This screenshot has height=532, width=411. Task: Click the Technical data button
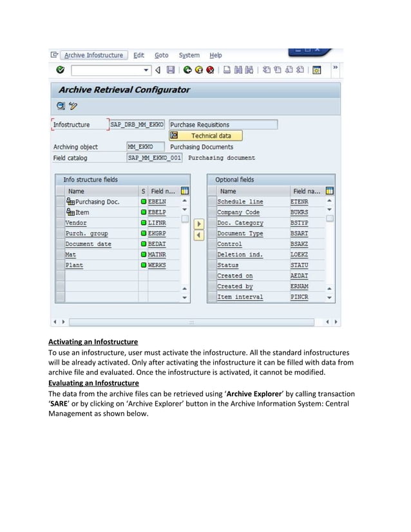[x=205, y=136]
